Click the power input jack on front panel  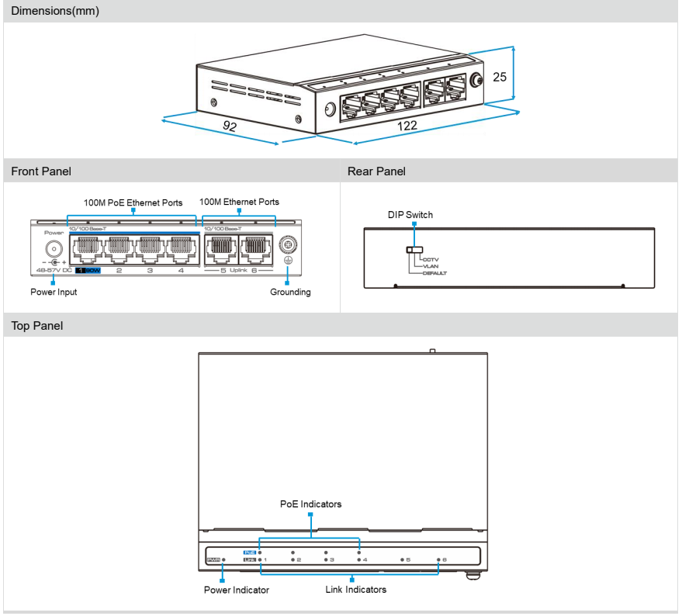pos(54,248)
